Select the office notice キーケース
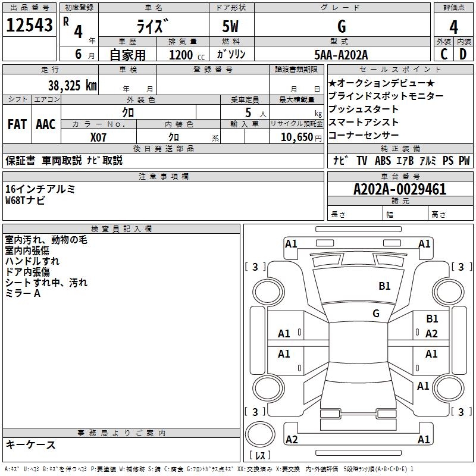Screen dimensions: 476x476 point(31,445)
